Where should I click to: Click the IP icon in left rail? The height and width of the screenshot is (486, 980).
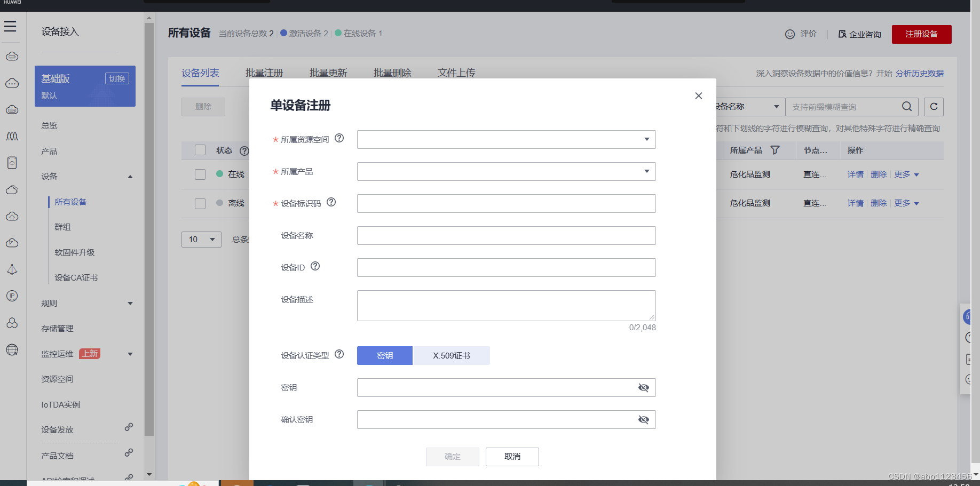tap(12, 296)
